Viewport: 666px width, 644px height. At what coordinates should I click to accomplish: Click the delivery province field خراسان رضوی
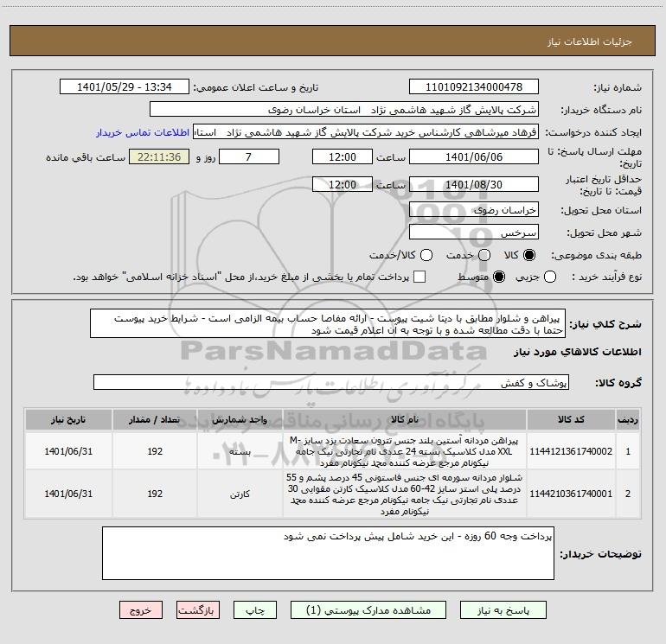[x=474, y=210]
